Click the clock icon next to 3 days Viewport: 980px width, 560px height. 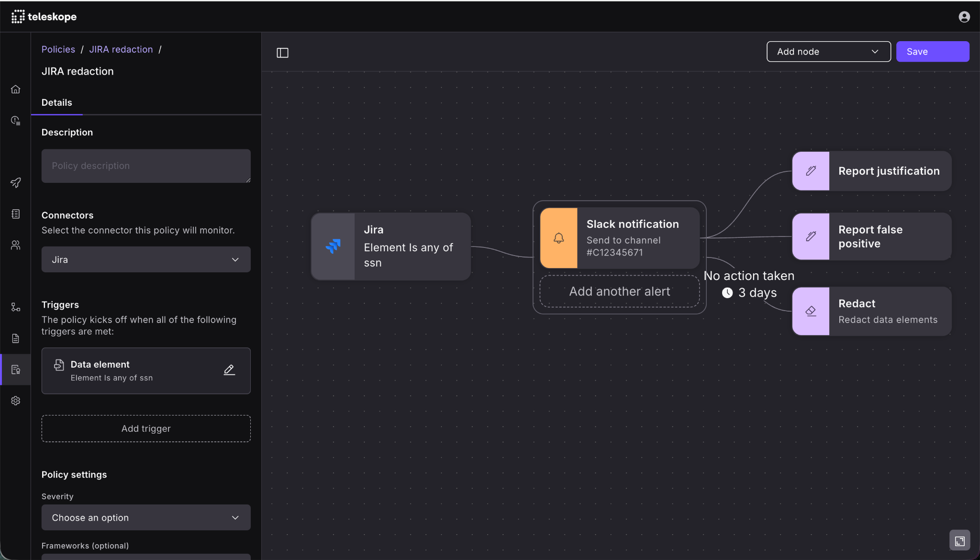click(727, 293)
